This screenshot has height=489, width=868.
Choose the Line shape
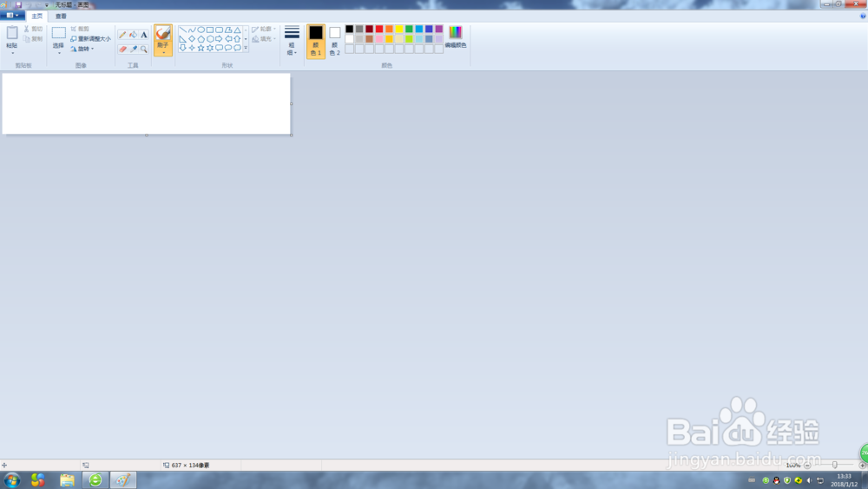pos(182,30)
